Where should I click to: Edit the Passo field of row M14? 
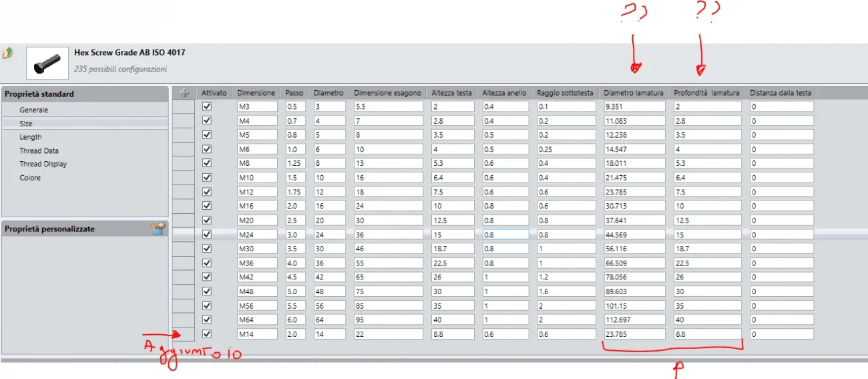tap(295, 334)
